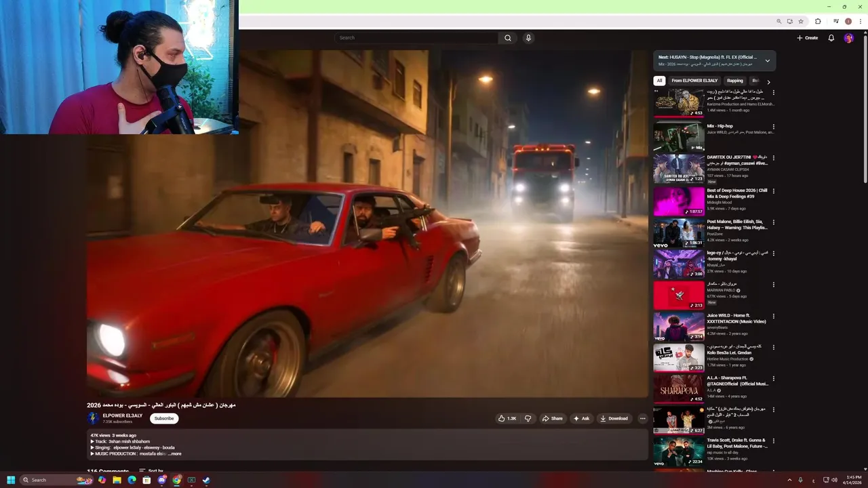Subscribe to ELPOWER EL3ALY channel
868x488 pixels.
(164, 418)
